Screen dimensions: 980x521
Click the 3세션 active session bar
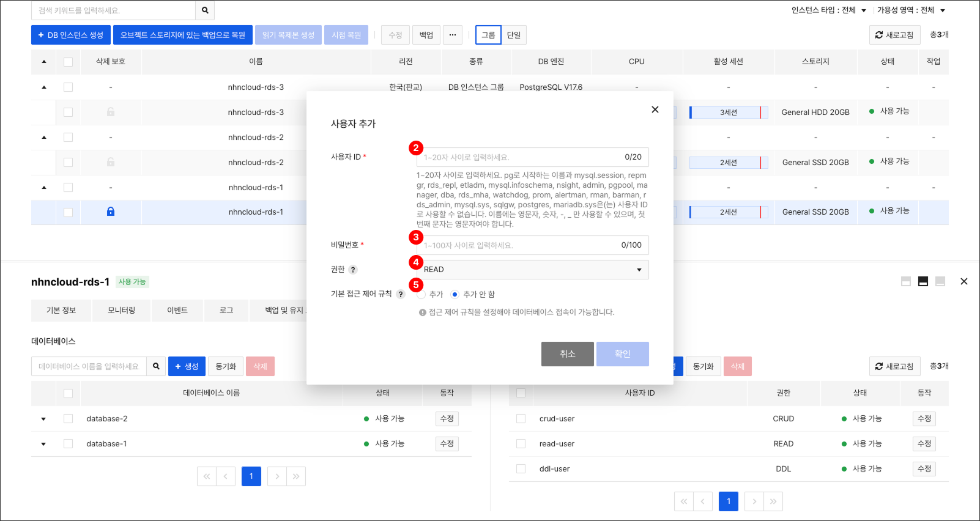coord(729,113)
